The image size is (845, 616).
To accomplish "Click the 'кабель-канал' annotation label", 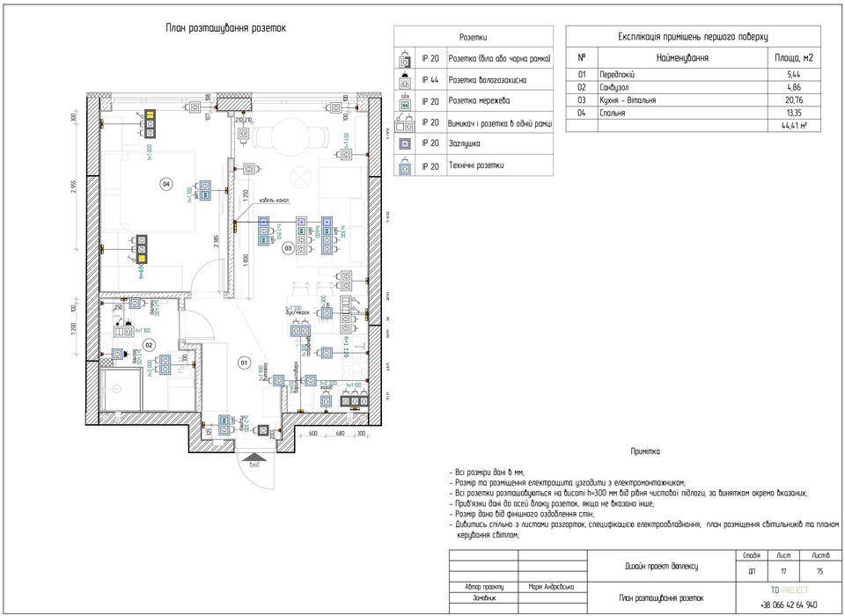I will [274, 200].
